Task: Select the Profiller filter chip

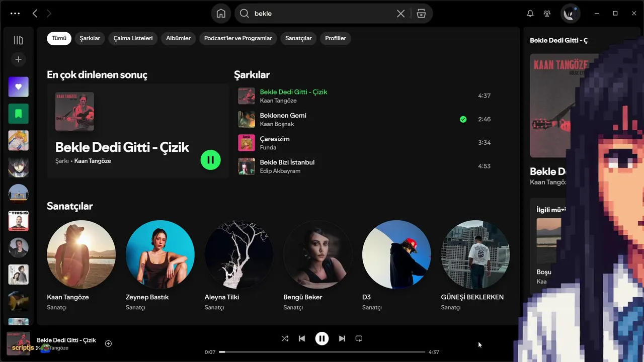Action: tap(335, 38)
